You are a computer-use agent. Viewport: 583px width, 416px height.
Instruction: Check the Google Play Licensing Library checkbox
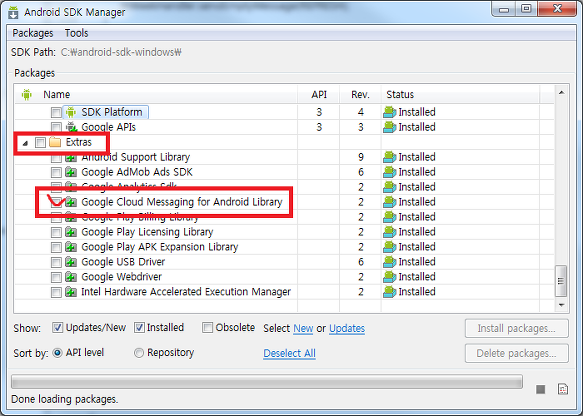click(56, 232)
